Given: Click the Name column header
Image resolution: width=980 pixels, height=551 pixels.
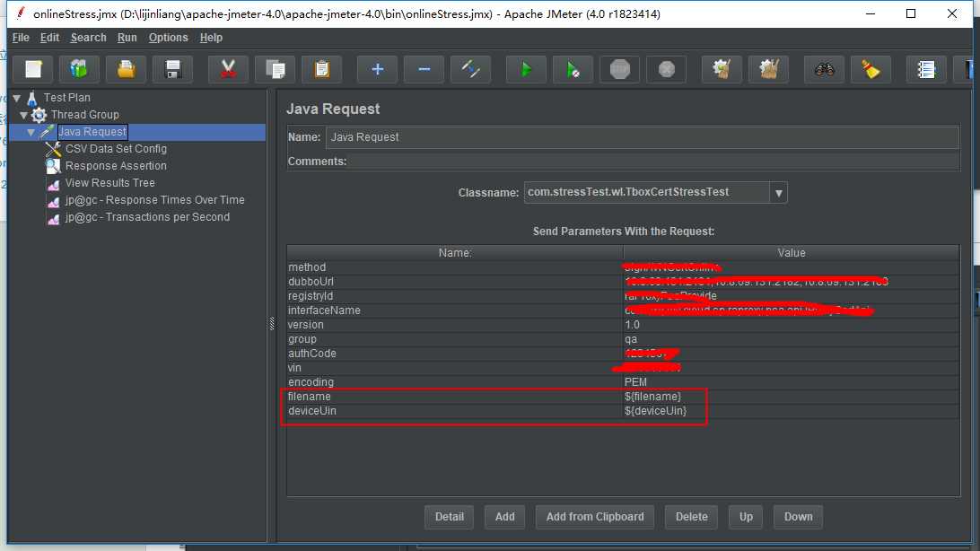Looking at the screenshot, I should click(x=455, y=253).
